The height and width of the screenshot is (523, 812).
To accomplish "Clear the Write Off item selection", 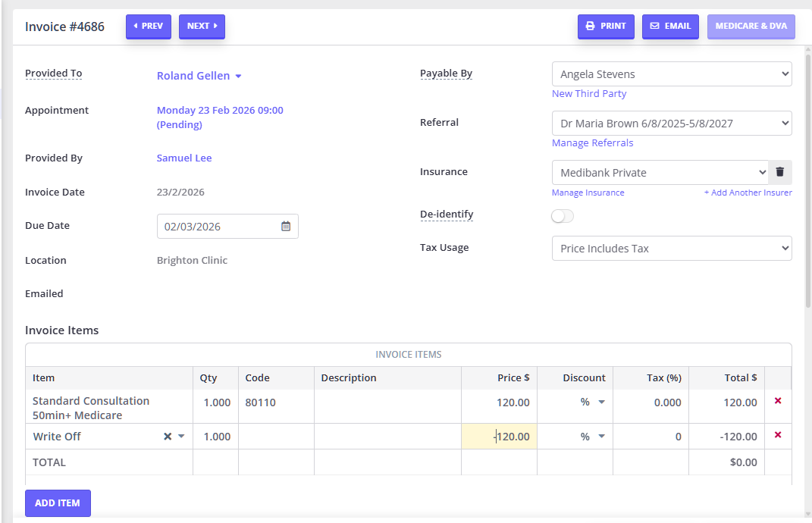I will [x=168, y=437].
